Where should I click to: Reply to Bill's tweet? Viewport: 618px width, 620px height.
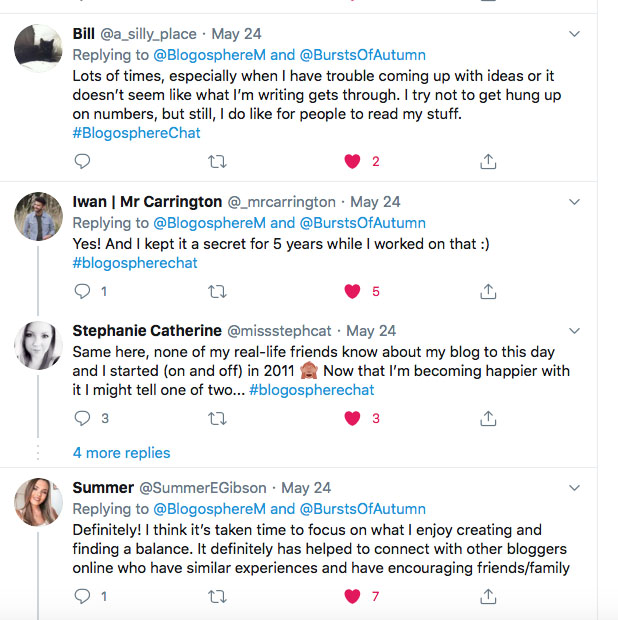[x=82, y=161]
